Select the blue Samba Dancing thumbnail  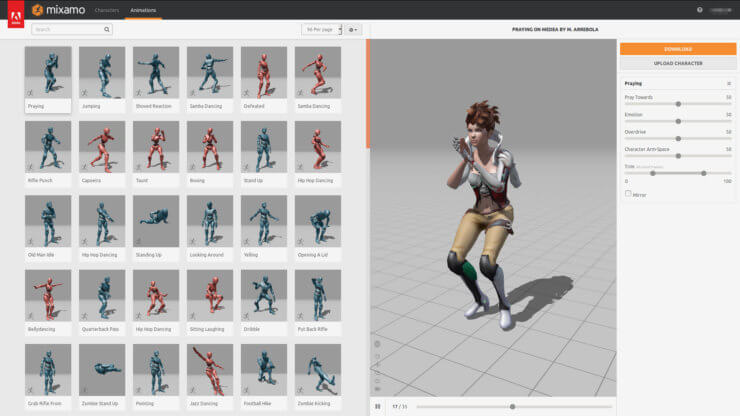coord(210,72)
